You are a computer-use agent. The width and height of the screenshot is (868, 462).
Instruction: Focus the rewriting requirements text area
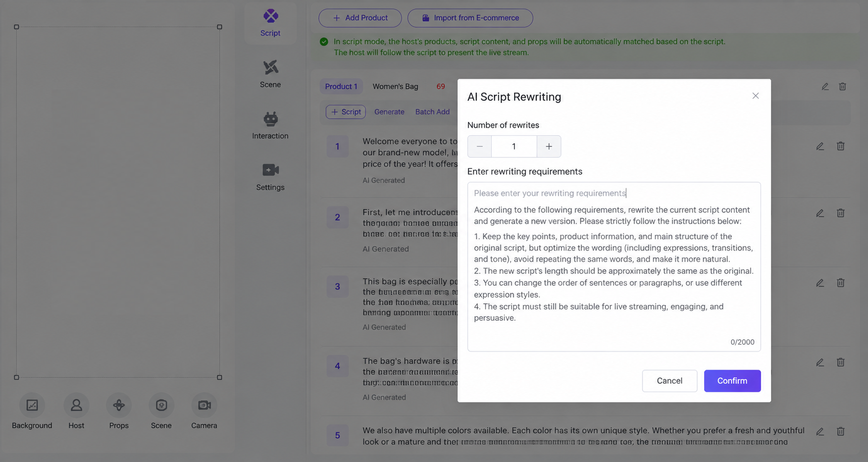614,267
